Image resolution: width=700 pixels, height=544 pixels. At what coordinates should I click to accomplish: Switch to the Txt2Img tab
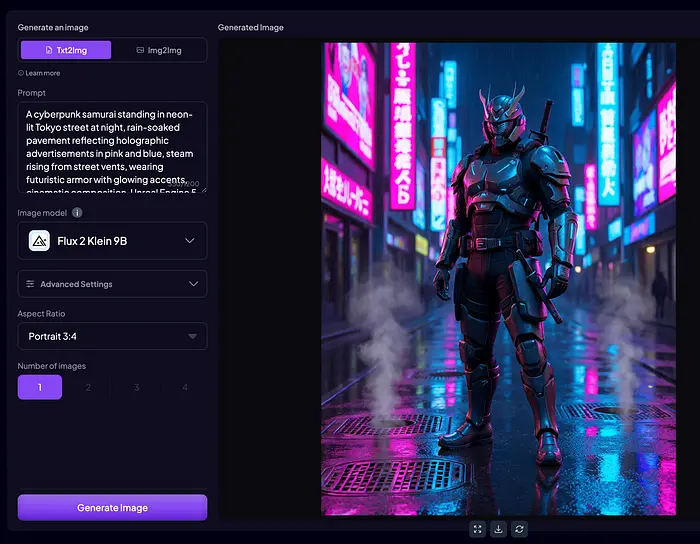click(66, 50)
